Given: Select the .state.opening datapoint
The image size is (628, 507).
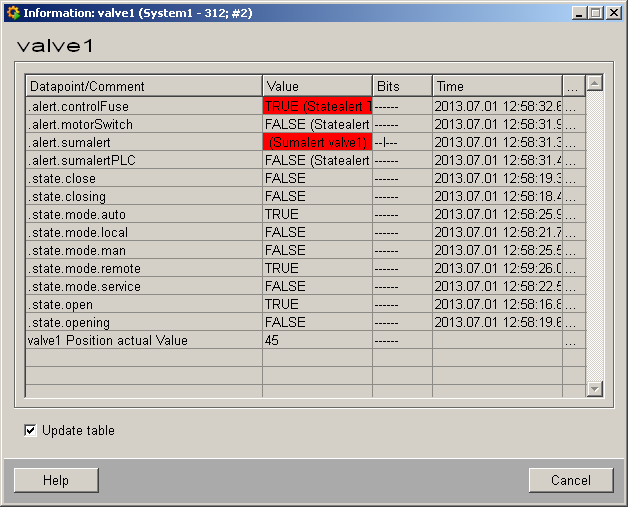Looking at the screenshot, I should [x=144, y=323].
